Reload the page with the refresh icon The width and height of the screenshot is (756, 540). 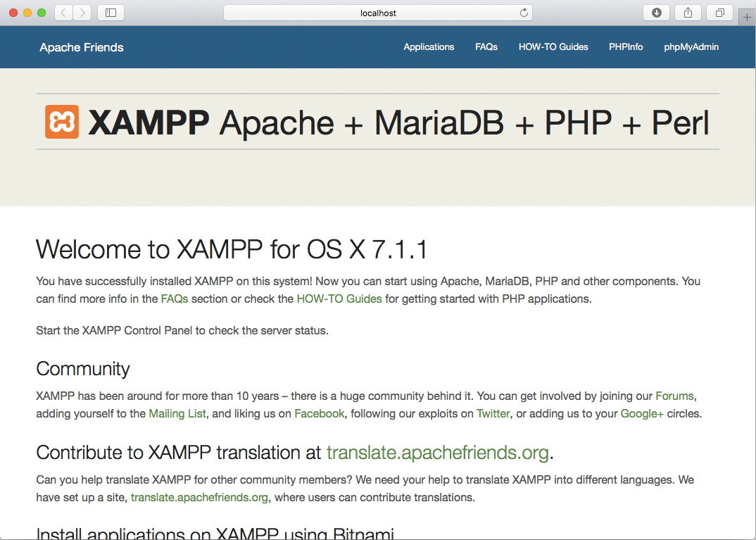click(x=523, y=13)
